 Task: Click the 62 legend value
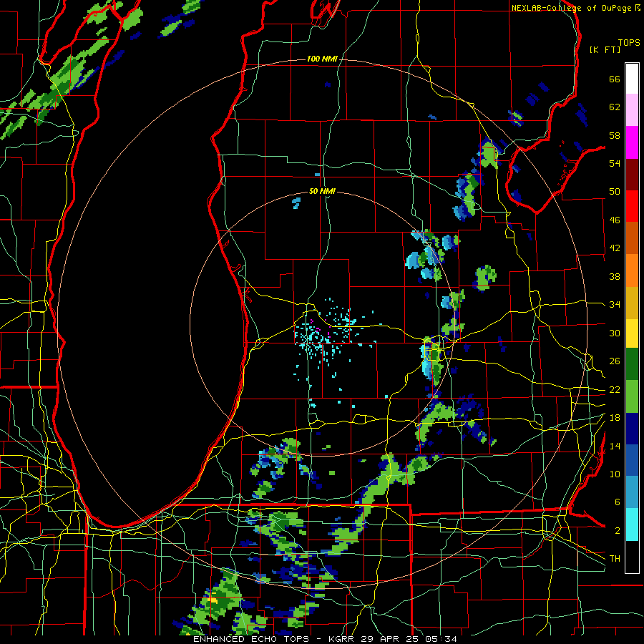coord(615,107)
